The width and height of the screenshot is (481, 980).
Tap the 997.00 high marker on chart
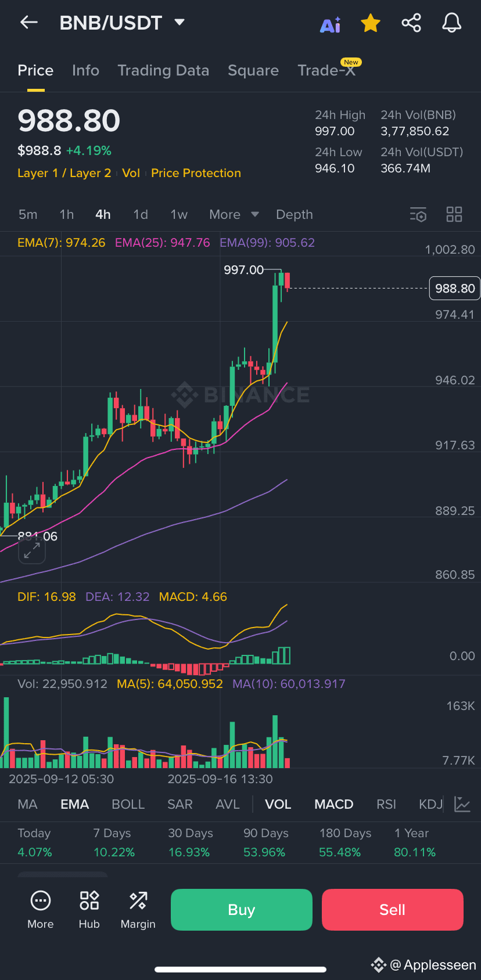click(x=244, y=270)
